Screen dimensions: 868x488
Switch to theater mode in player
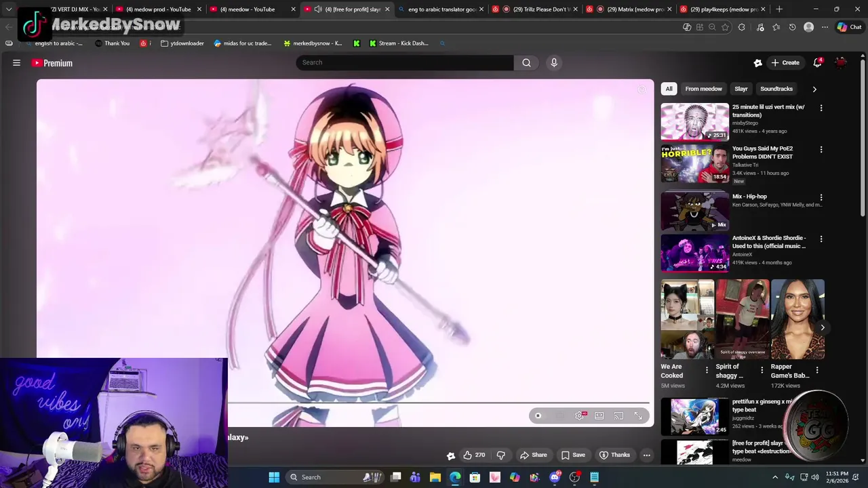(599, 415)
